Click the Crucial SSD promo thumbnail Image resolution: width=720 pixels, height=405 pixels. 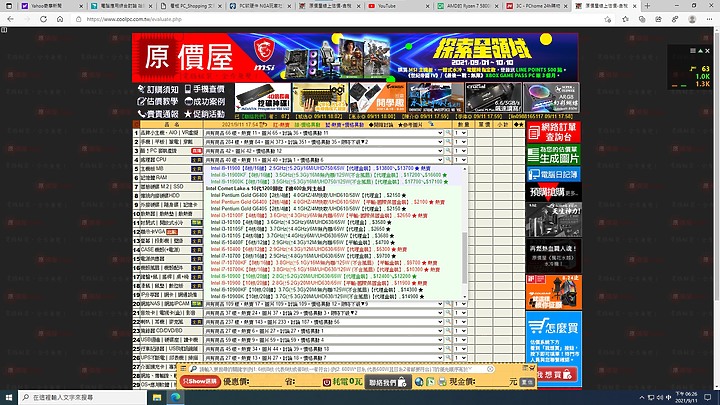pyautogui.click(x=493, y=97)
